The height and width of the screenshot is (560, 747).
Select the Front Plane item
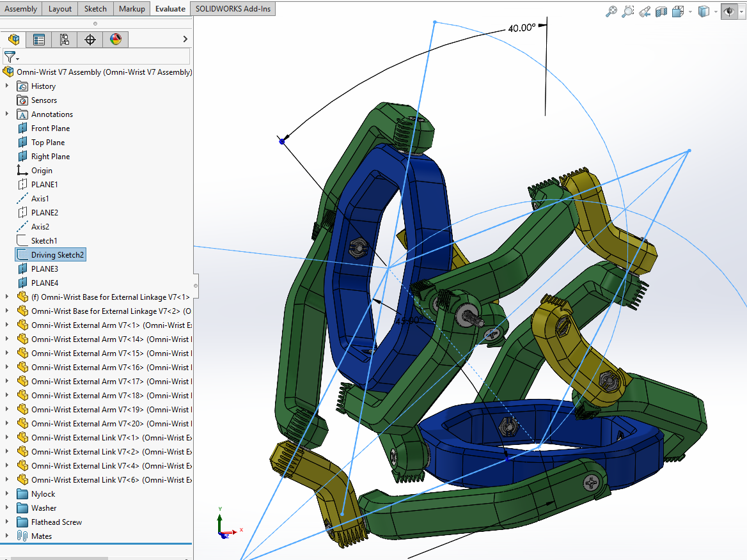[51, 128]
